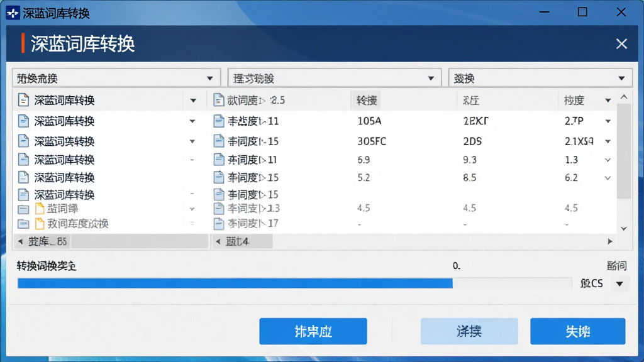Click the 8.5 value

pyautogui.click(x=469, y=178)
